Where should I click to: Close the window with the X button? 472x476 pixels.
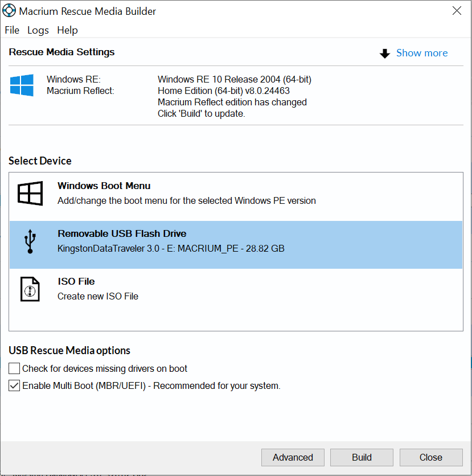456,11
